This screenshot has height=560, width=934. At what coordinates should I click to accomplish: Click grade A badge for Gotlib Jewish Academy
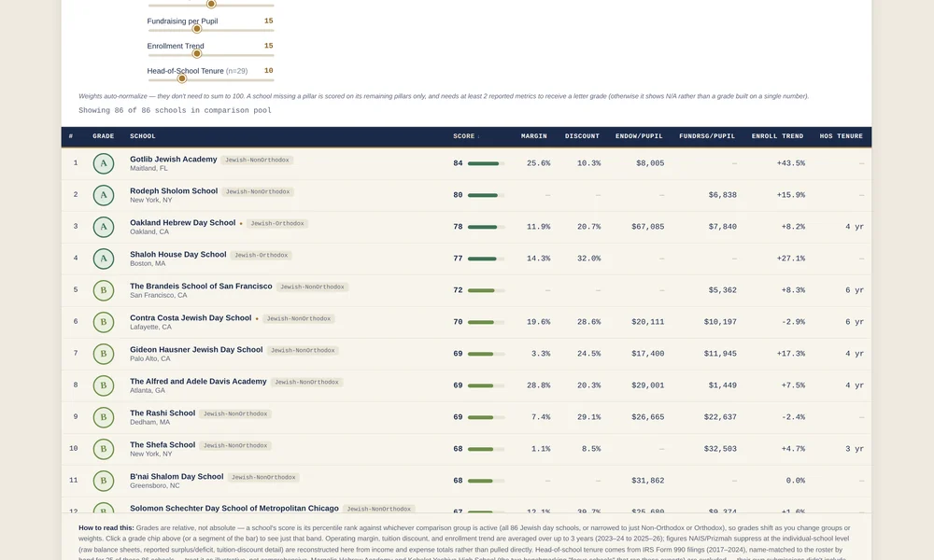coord(103,163)
